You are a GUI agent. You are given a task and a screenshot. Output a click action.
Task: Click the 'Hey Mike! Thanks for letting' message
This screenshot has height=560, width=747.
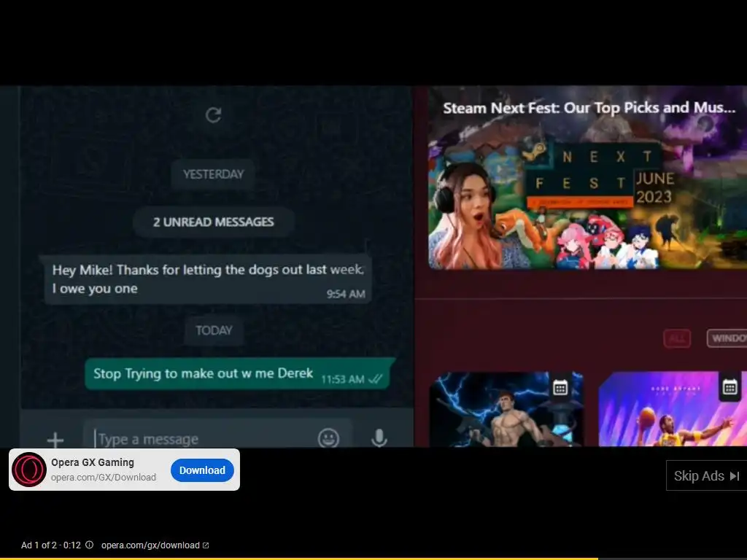click(207, 279)
